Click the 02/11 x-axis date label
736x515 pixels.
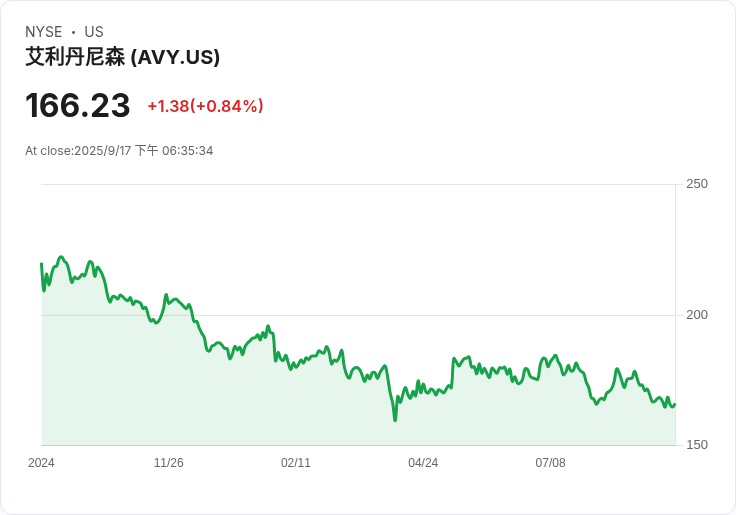click(296, 463)
